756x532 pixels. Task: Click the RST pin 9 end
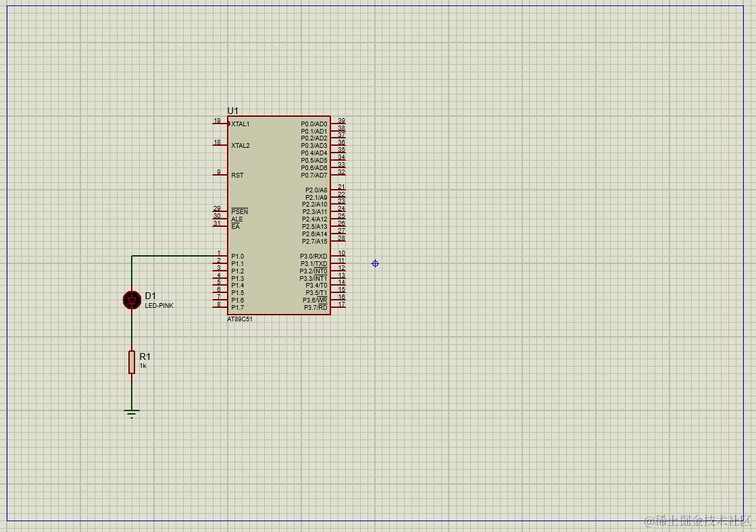pyautogui.click(x=213, y=175)
